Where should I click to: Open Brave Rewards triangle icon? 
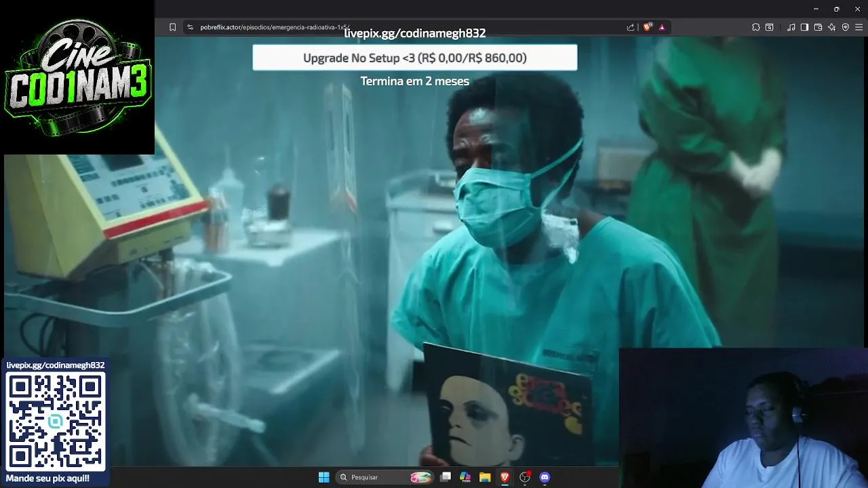[662, 27]
